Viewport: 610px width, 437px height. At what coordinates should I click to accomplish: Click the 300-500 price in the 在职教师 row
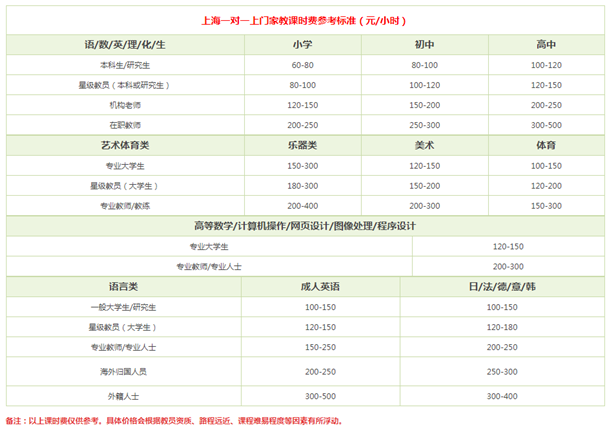coord(546,124)
